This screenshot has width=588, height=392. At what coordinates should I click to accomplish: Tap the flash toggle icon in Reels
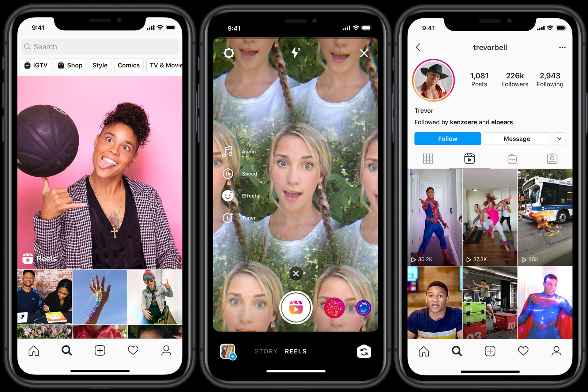294,53
